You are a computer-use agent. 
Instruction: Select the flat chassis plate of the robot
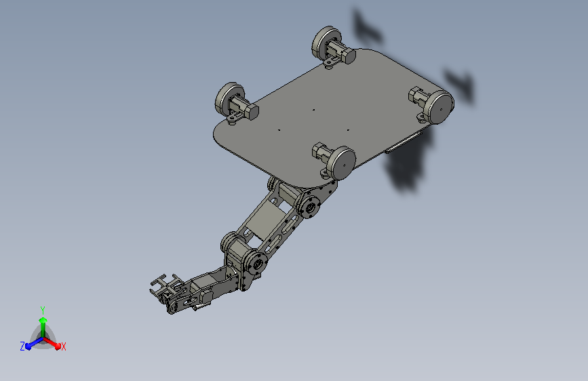pos(330,120)
